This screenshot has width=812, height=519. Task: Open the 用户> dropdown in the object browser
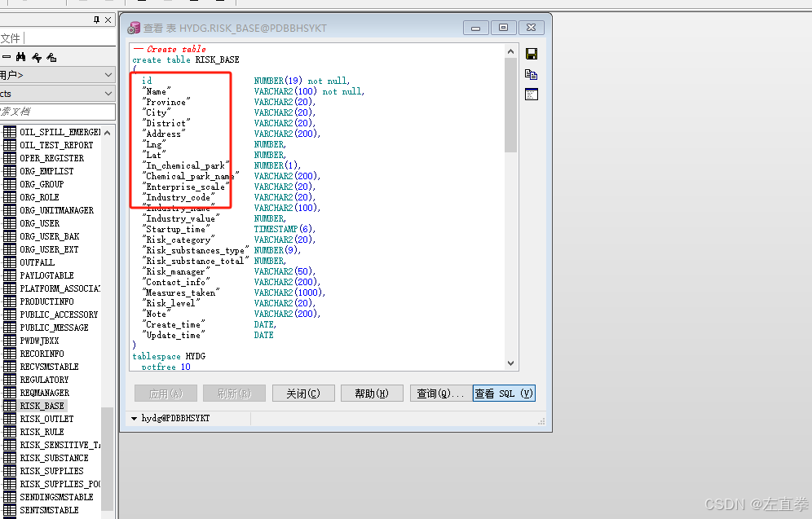[108, 75]
